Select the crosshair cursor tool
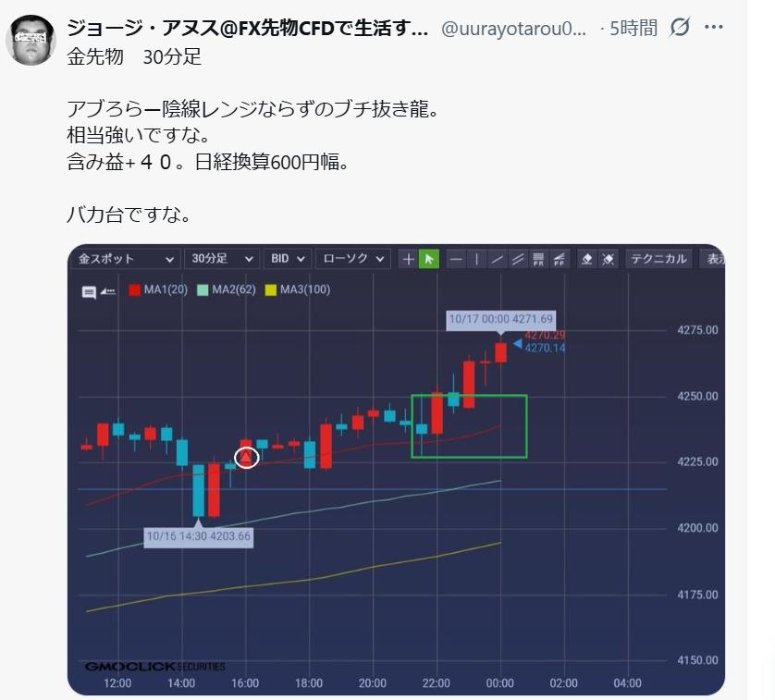Viewport: 775px width, 700px height. [x=408, y=260]
